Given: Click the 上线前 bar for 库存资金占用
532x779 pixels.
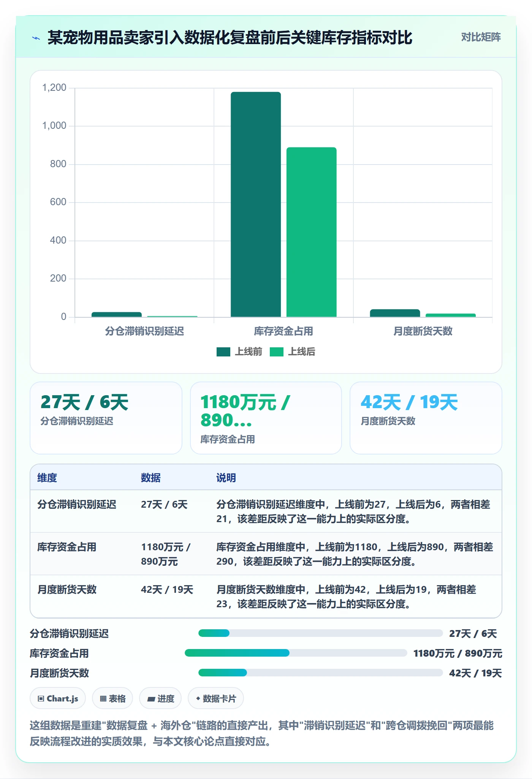Looking at the screenshot, I should tap(256, 204).
